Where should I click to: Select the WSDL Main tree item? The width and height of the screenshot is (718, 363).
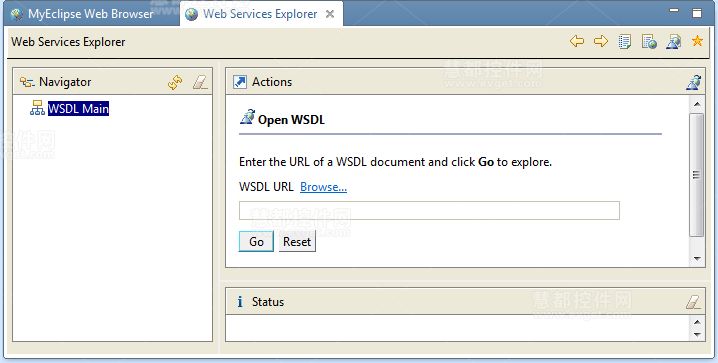point(78,108)
